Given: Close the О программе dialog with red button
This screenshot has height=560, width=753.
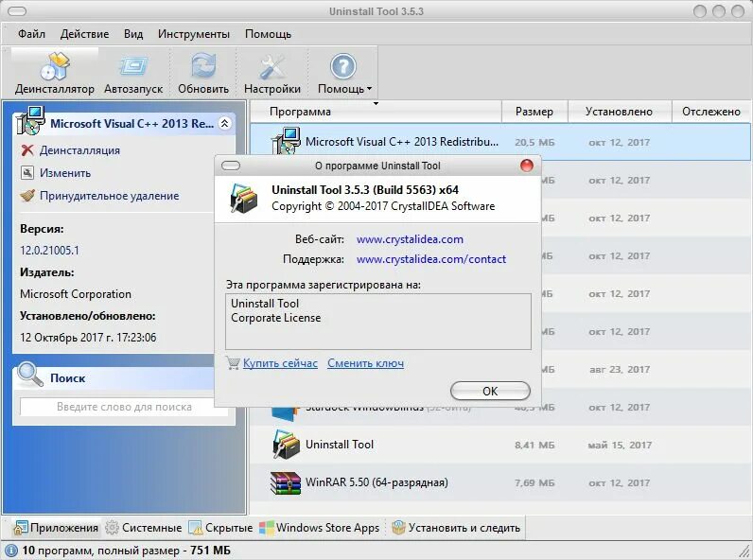Looking at the screenshot, I should tap(527, 166).
